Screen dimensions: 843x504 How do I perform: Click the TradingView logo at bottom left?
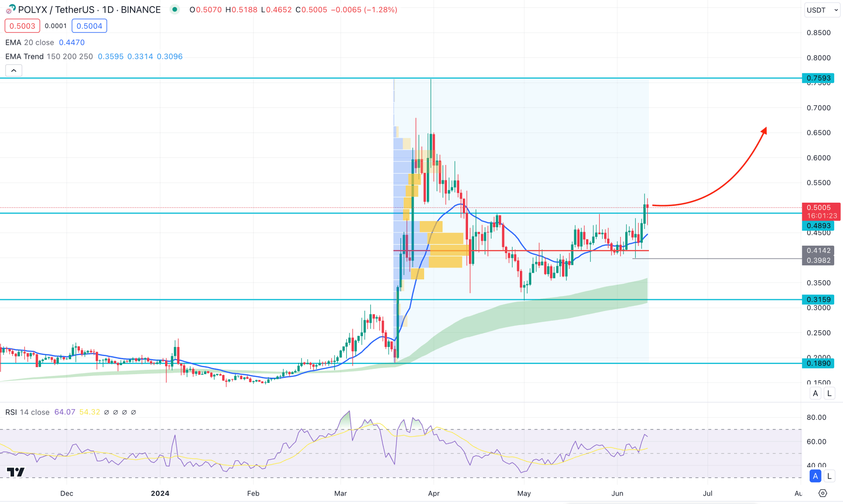[16, 472]
